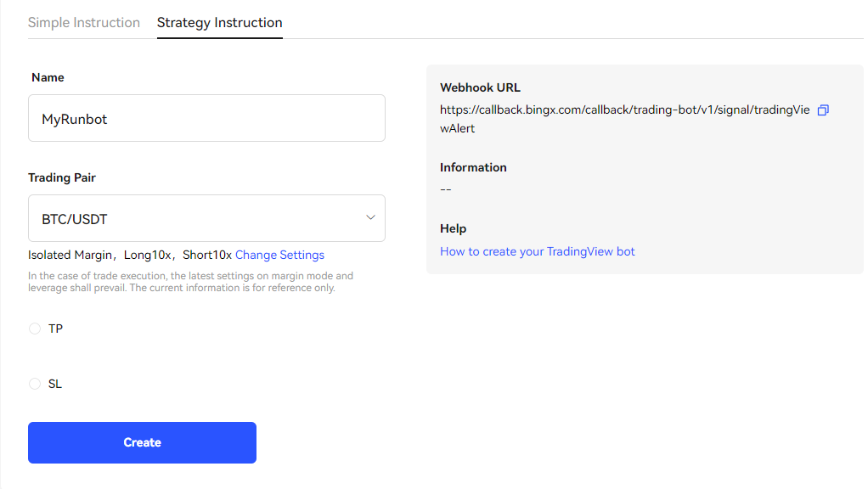The image size is (868, 489).
Task: Click the dashes under Information
Action: point(446,188)
